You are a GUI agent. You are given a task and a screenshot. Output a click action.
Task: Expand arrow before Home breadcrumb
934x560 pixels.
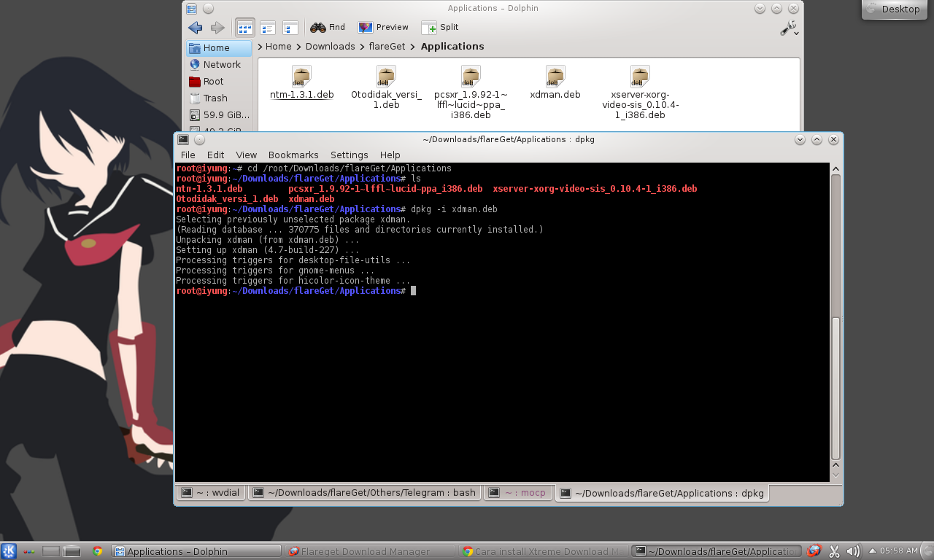click(260, 47)
